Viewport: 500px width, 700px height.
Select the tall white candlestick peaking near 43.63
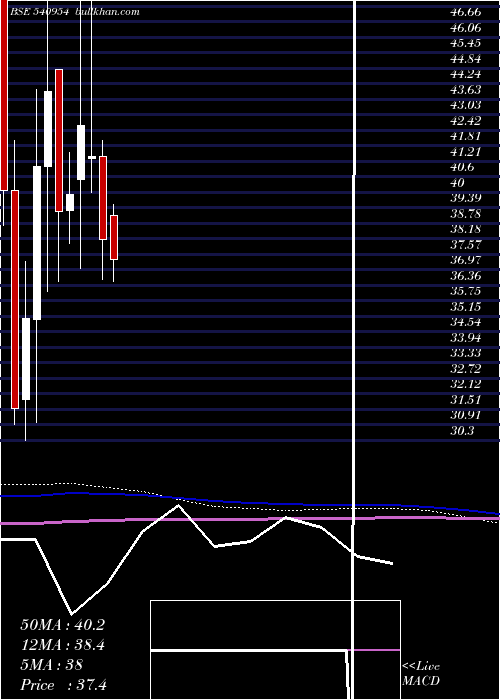coord(48,129)
